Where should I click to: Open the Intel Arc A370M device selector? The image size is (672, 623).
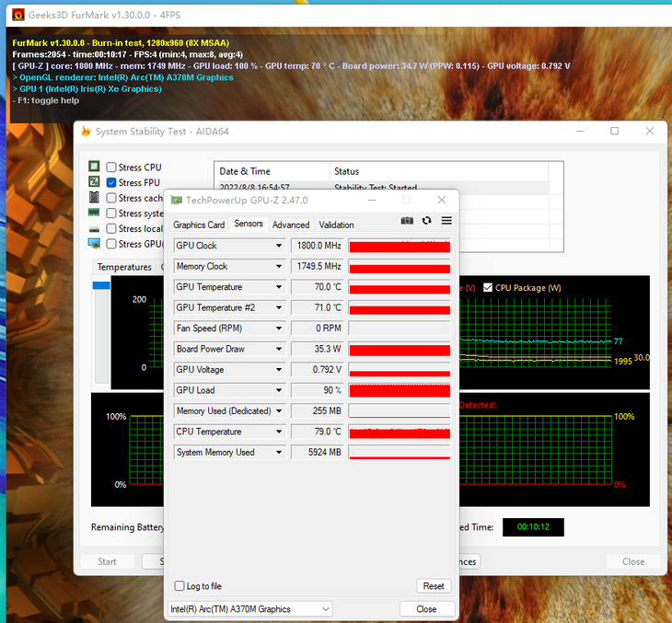coord(250,609)
